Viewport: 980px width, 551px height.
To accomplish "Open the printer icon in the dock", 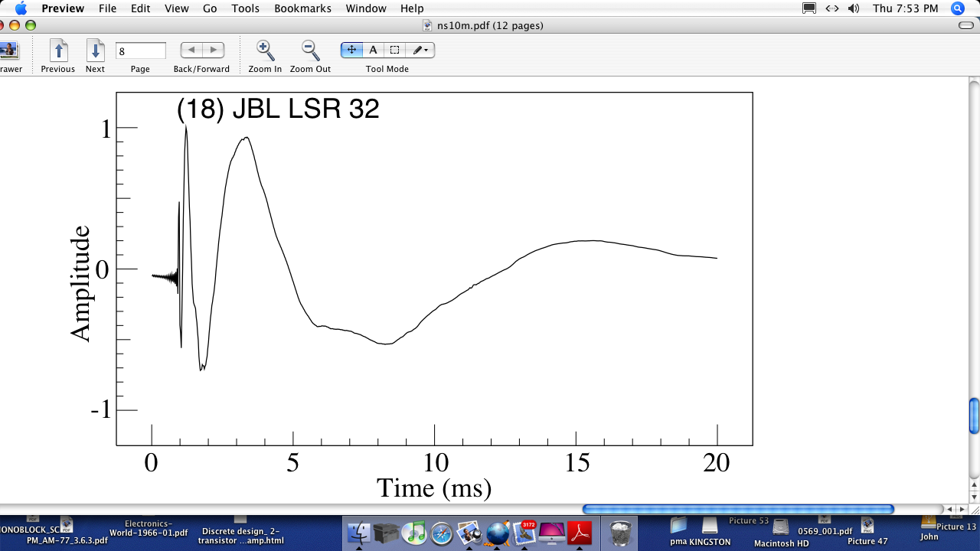I will (387, 532).
